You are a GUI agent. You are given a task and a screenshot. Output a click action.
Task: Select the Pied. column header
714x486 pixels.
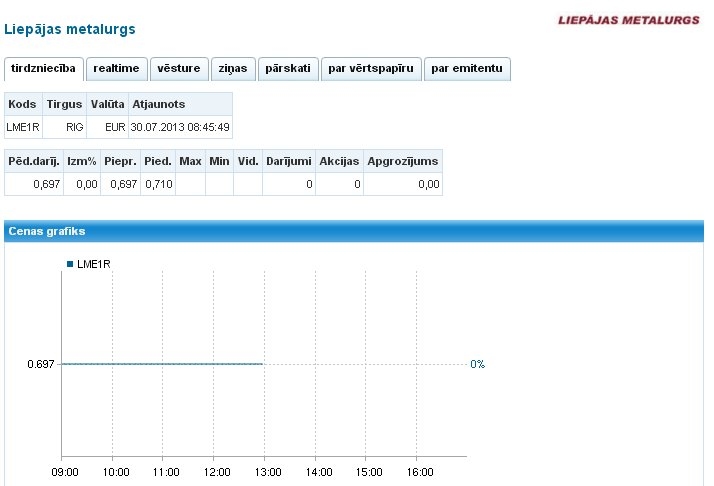point(158,161)
